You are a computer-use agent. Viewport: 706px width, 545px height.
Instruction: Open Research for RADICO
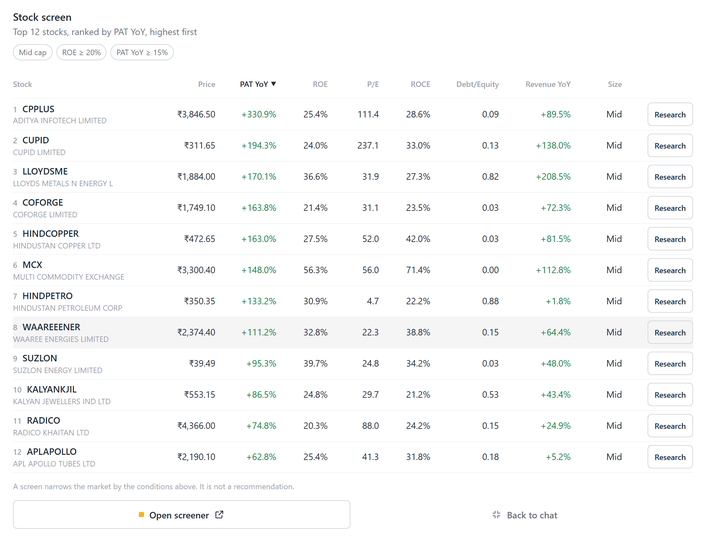tap(670, 426)
